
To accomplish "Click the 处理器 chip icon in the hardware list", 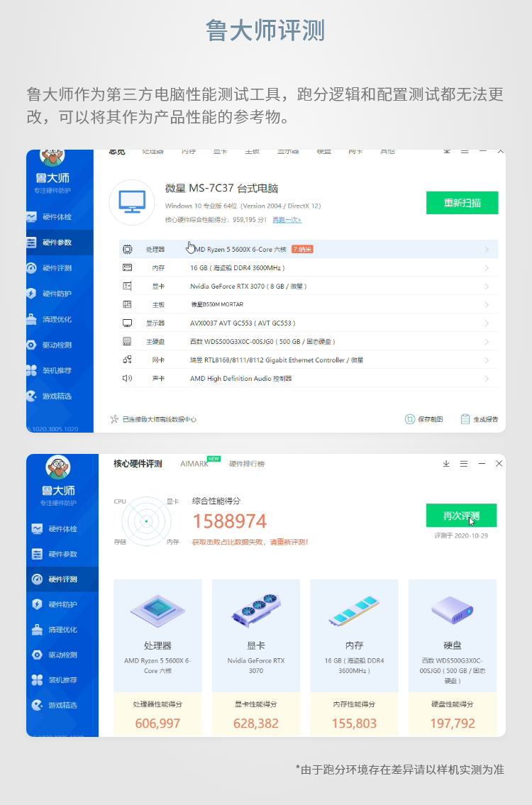I will (128, 250).
